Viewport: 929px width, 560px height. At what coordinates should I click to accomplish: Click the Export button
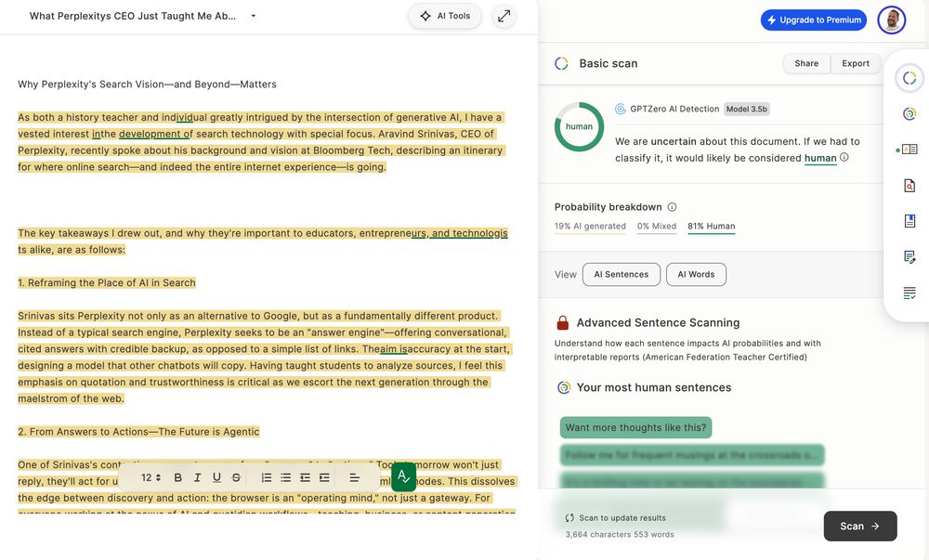(x=855, y=63)
